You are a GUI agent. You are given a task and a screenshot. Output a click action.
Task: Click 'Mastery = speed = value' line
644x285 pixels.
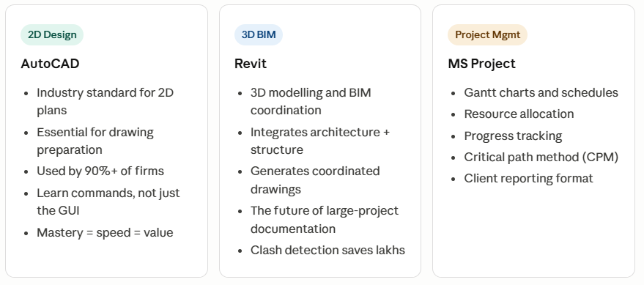(x=106, y=232)
